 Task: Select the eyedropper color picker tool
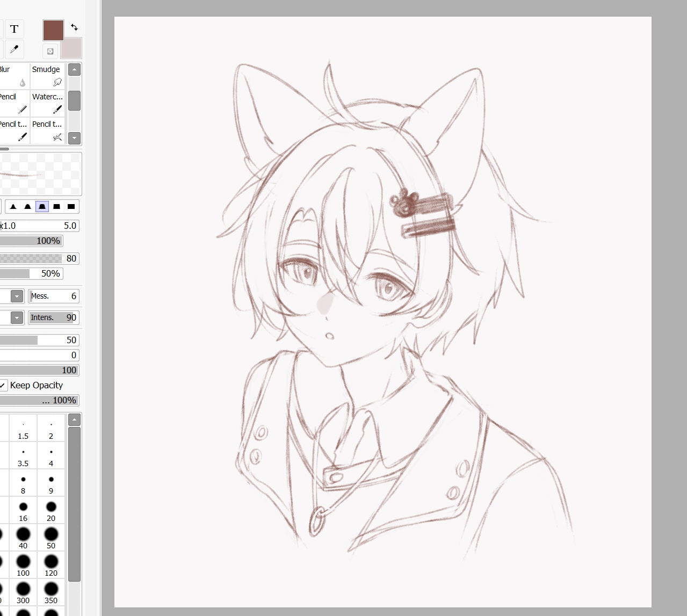(x=15, y=49)
